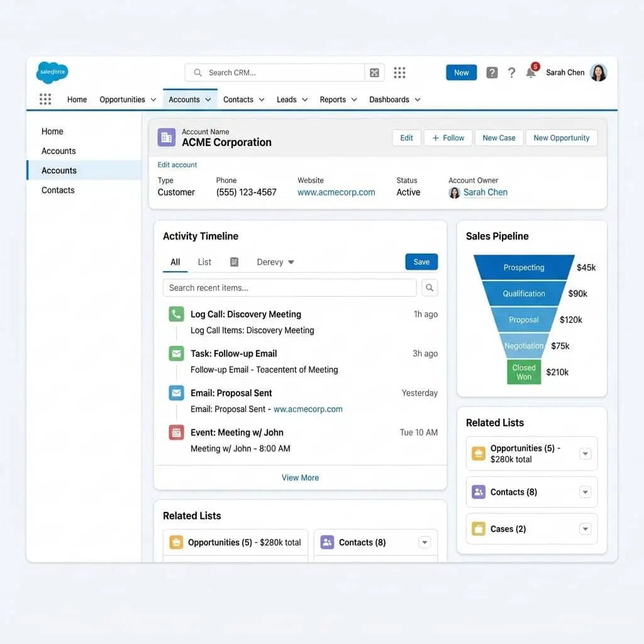Open the Event: Meeting w/ John entry
The height and width of the screenshot is (644, 644).
click(x=236, y=433)
